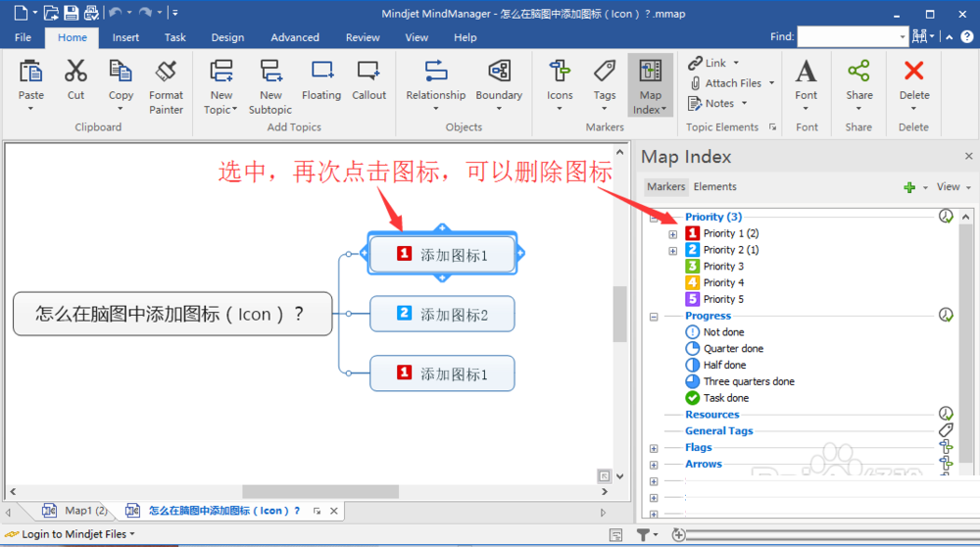The height and width of the screenshot is (547, 980).
Task: Apply the Not done progress marker
Action: [714, 332]
